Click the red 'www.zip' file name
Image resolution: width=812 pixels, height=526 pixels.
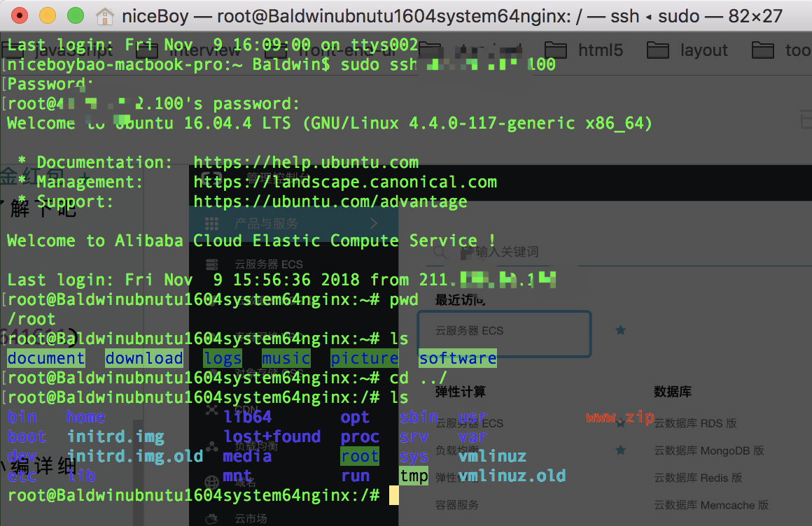[x=620, y=418]
